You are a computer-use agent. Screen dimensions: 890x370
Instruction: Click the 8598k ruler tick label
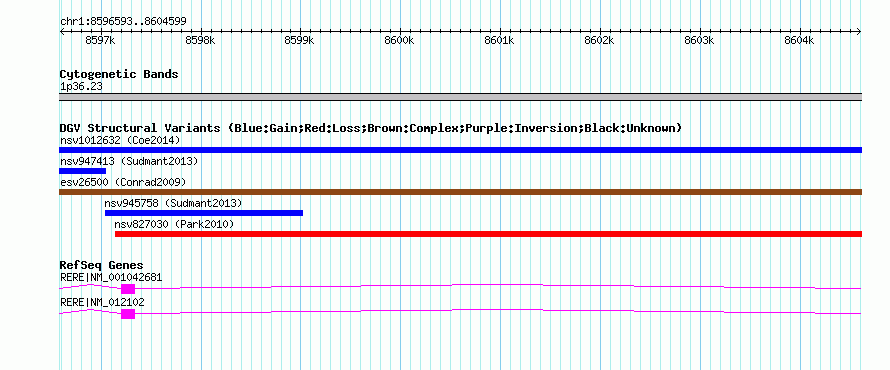click(x=200, y=41)
